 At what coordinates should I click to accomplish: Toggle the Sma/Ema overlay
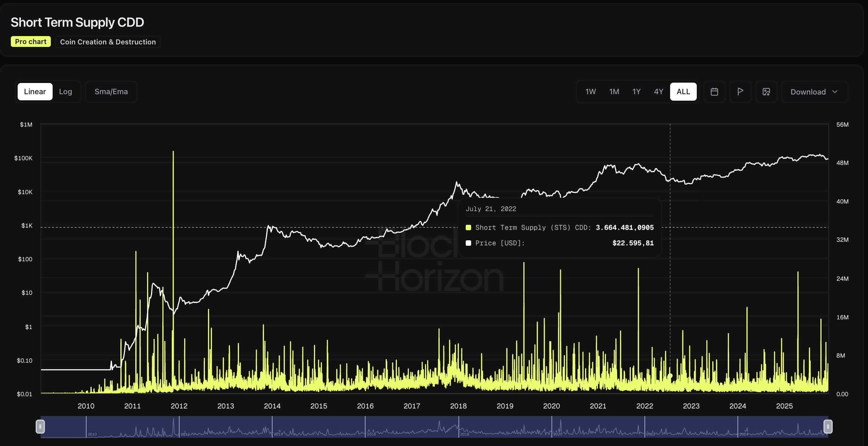[111, 92]
